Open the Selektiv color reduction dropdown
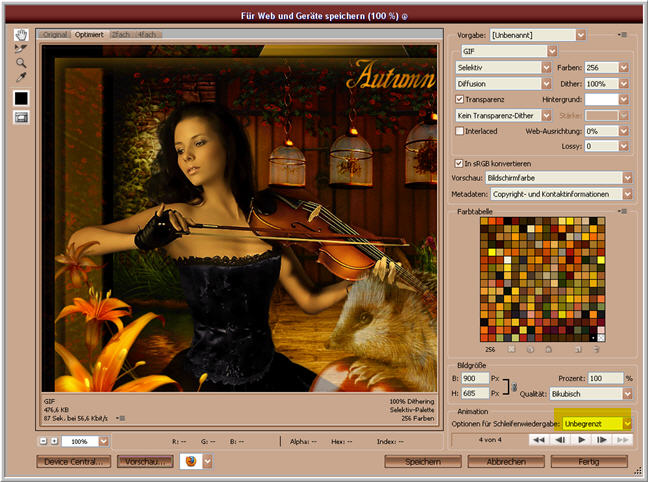648x482 pixels. (x=547, y=67)
